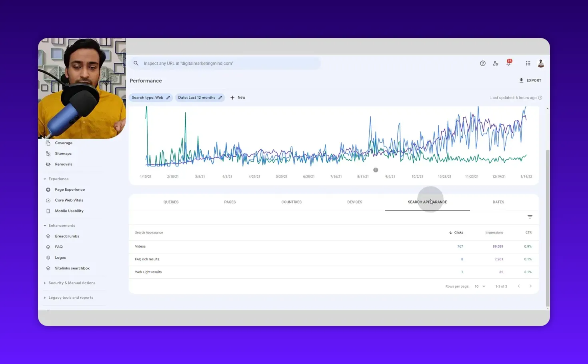The width and height of the screenshot is (588, 364).
Task: Switch to the Devices tab
Action: [354, 202]
